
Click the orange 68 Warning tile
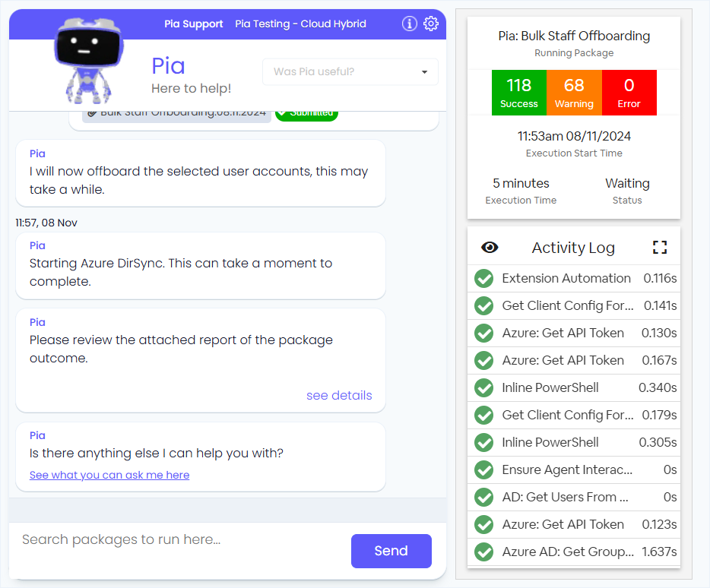coord(574,93)
